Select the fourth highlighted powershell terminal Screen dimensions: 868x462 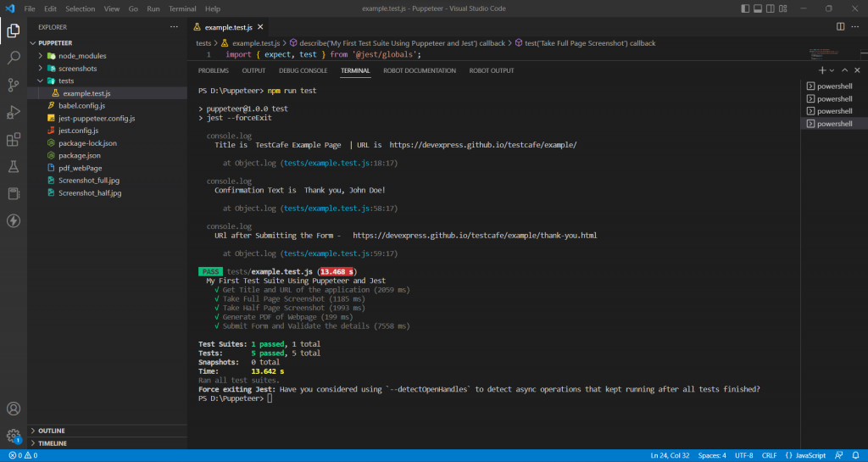click(x=834, y=124)
